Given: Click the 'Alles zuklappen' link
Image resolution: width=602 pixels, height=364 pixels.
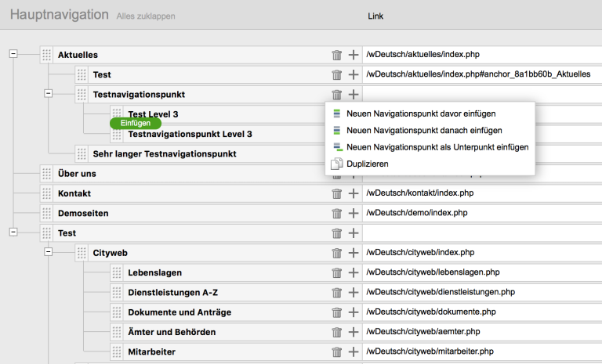Looking at the screenshot, I should coord(146,16).
